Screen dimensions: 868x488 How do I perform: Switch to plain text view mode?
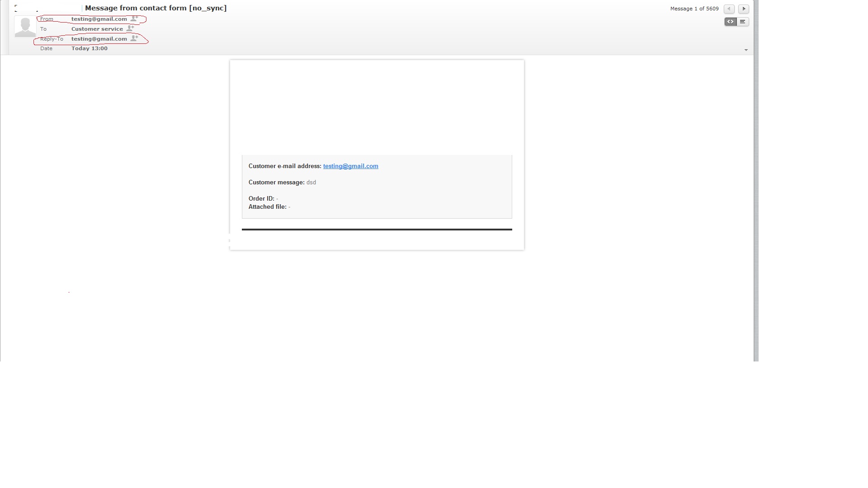743,22
